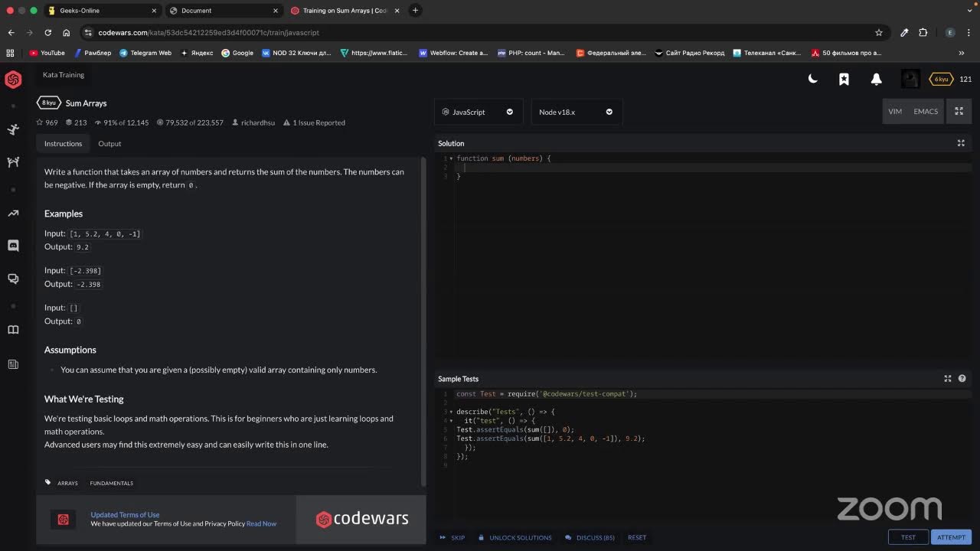Fold it block arrow at line 4

pos(451,421)
